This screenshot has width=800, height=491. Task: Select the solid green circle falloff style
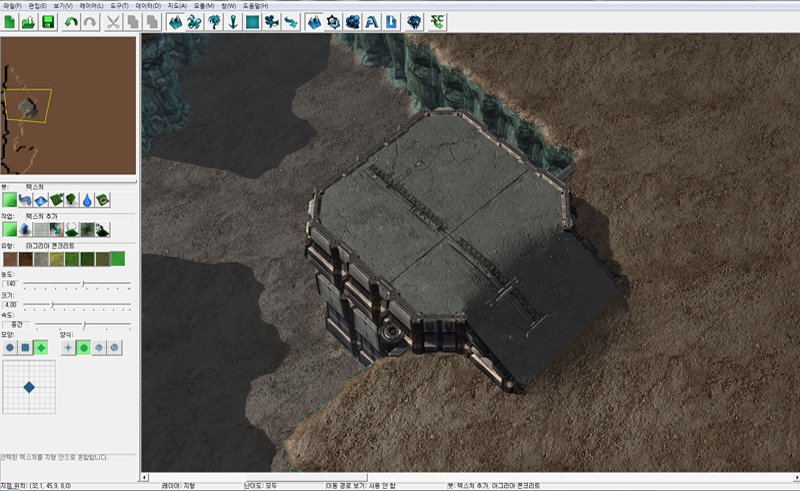(84, 348)
